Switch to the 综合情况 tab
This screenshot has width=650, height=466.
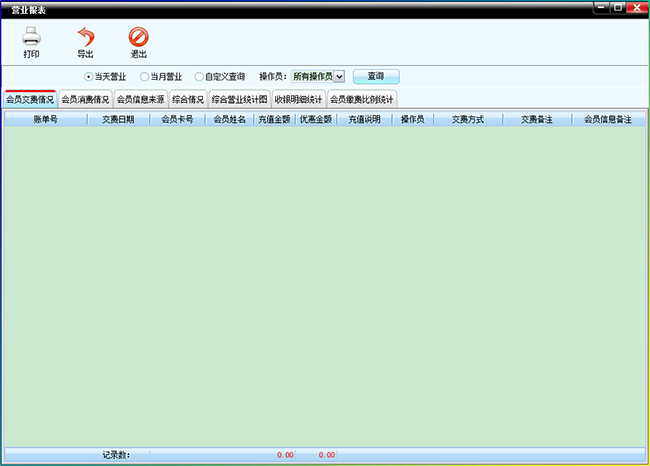(x=188, y=99)
